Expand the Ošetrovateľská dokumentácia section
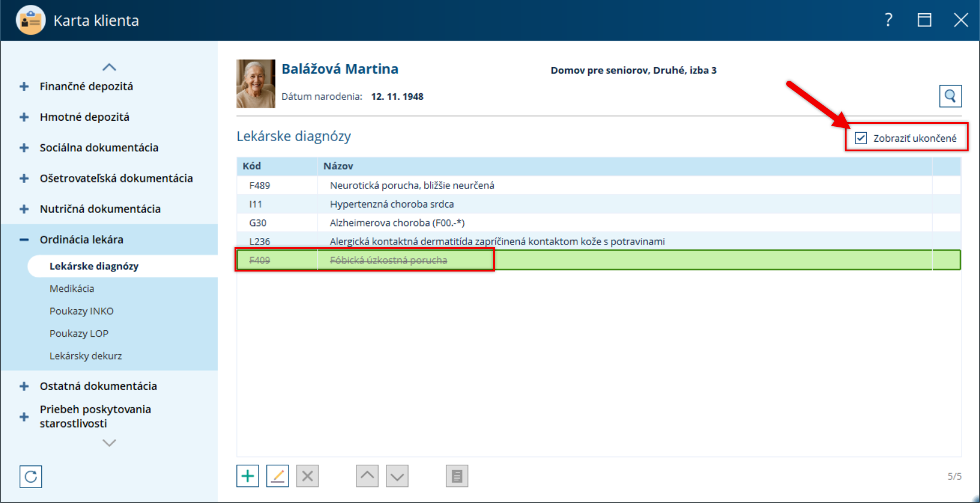The image size is (980, 503). (x=24, y=178)
